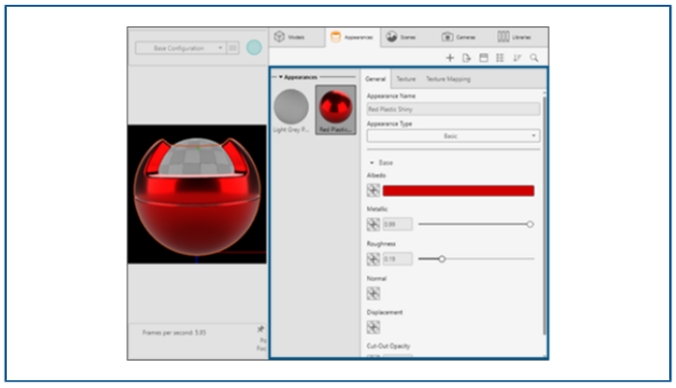Click the save-to-library icon in toolbar
676x388 pixels.
[484, 58]
